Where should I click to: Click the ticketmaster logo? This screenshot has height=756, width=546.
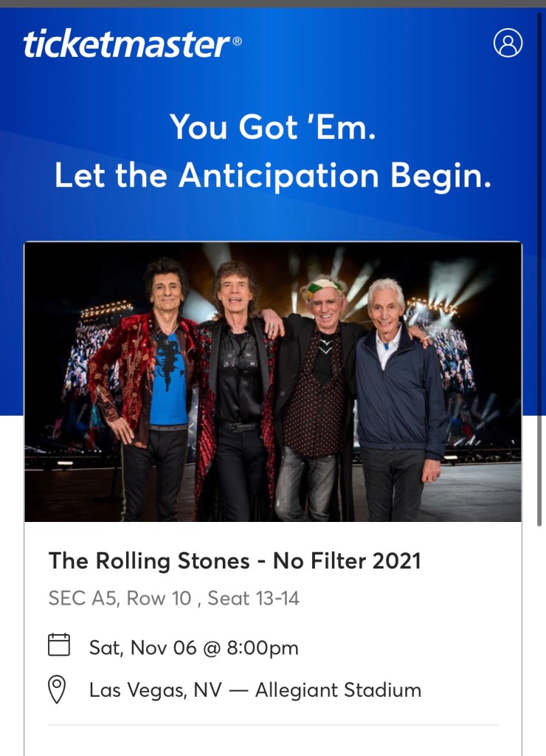[x=127, y=44]
